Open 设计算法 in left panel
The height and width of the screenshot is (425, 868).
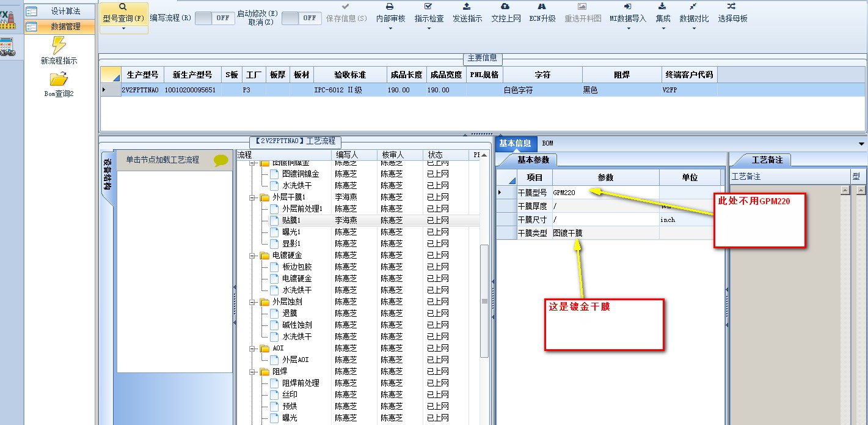[x=60, y=11]
